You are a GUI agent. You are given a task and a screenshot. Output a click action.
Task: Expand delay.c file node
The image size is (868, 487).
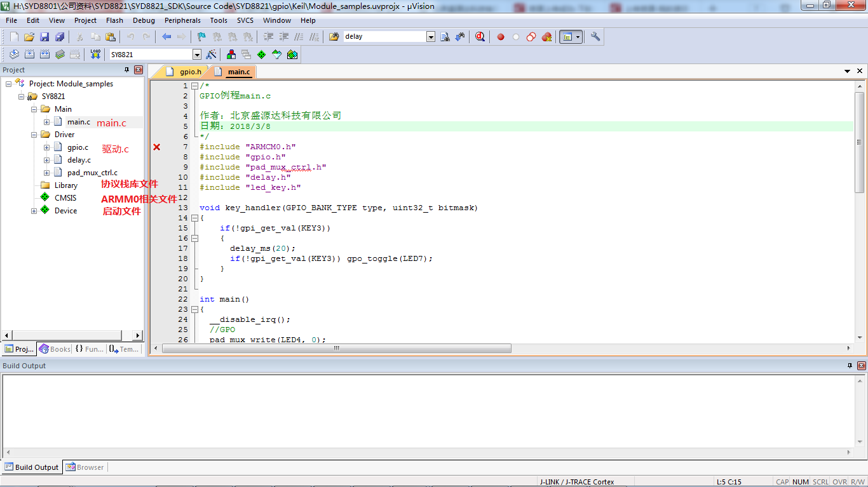coord(47,160)
